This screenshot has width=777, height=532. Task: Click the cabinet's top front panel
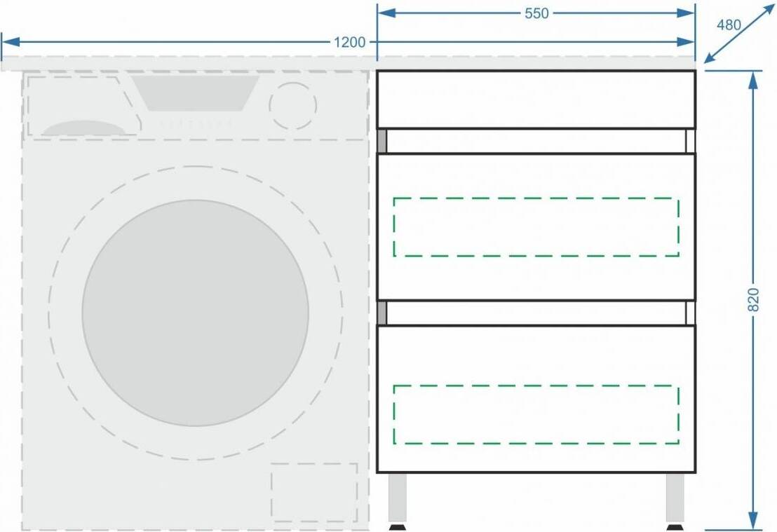(x=536, y=99)
